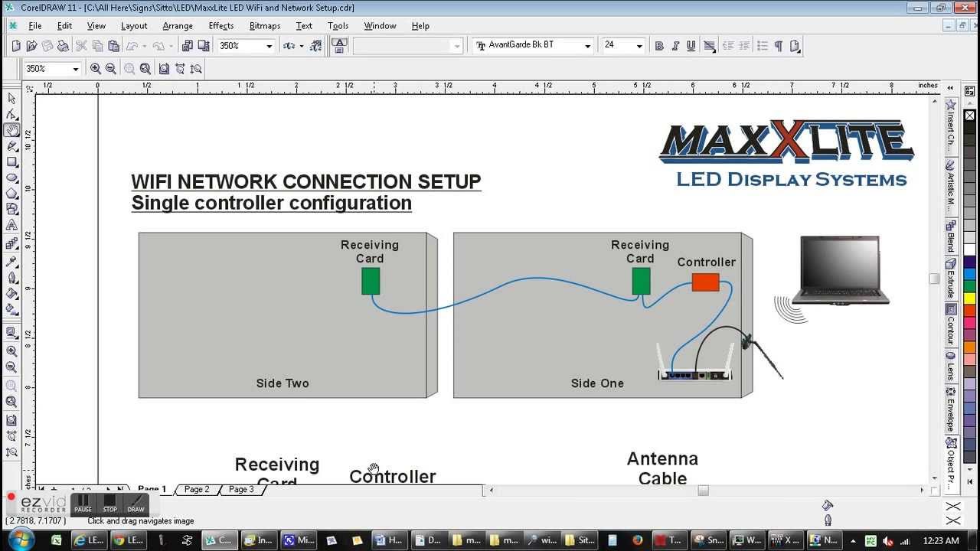
Task: Click the Paste clipboard icon
Action: pyautogui.click(x=113, y=46)
